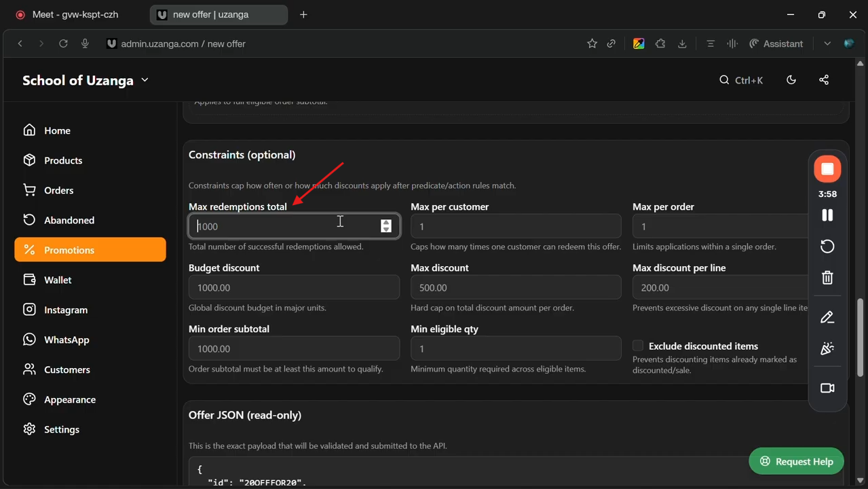
Task: Click Max per order field
Action: coord(721,226)
